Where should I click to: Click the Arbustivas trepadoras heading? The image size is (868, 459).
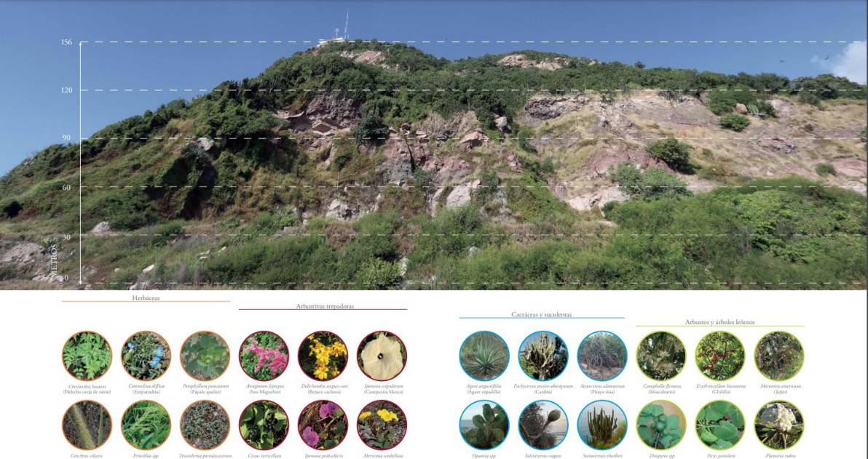click(324, 305)
